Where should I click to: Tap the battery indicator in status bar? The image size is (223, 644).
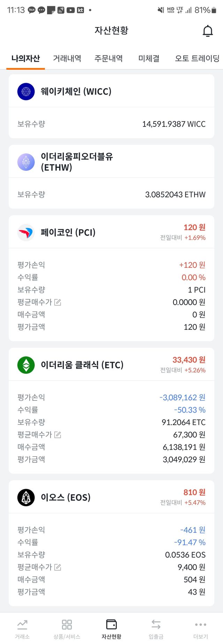point(214,10)
